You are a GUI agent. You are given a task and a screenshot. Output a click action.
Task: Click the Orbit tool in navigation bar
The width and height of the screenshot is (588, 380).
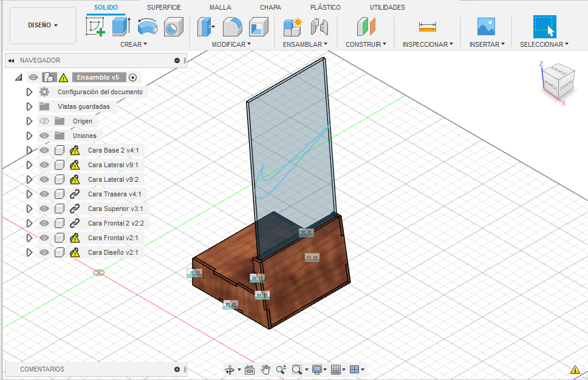coord(230,369)
